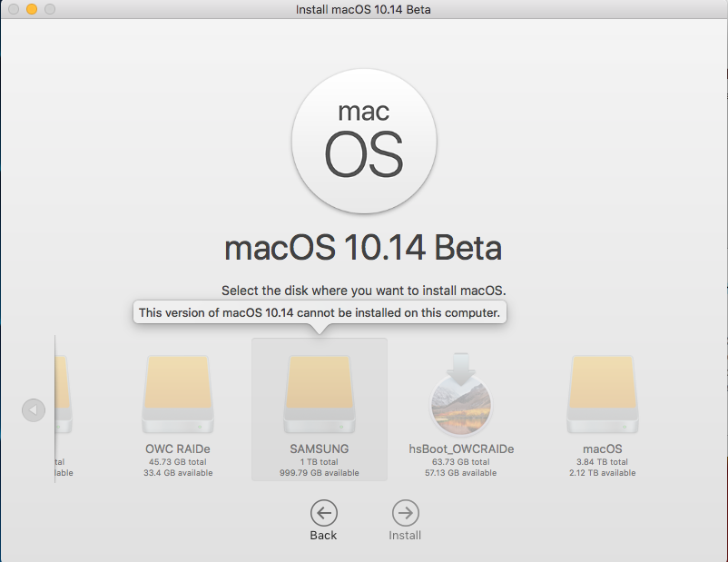Screen dimensions: 728x562
Task: Click the large macOS logo
Action: tap(364, 142)
